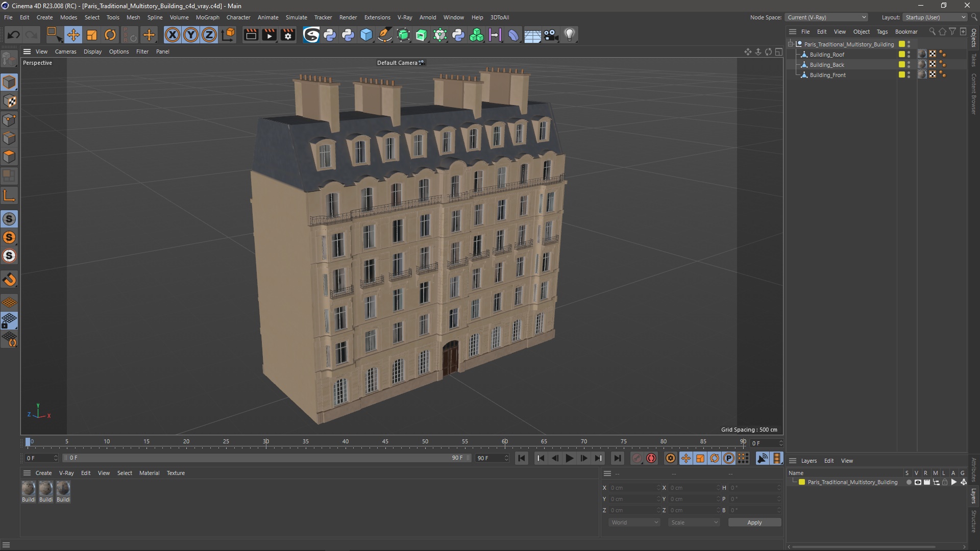Click frame 45 on timeline ruler
980x551 pixels.
pyautogui.click(x=385, y=442)
